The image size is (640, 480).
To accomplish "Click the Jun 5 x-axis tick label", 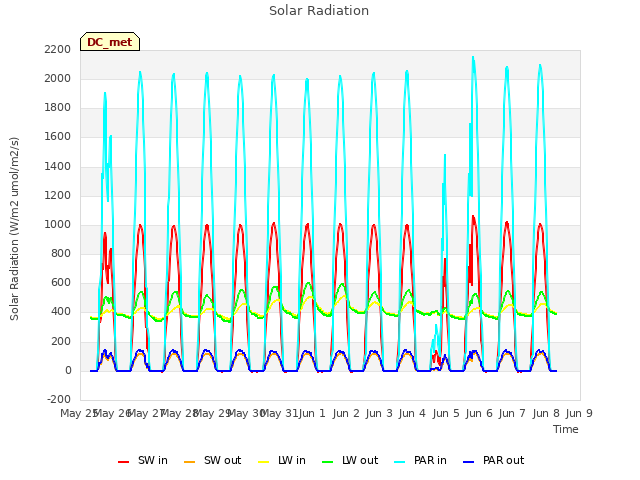I will pyautogui.click(x=446, y=413).
